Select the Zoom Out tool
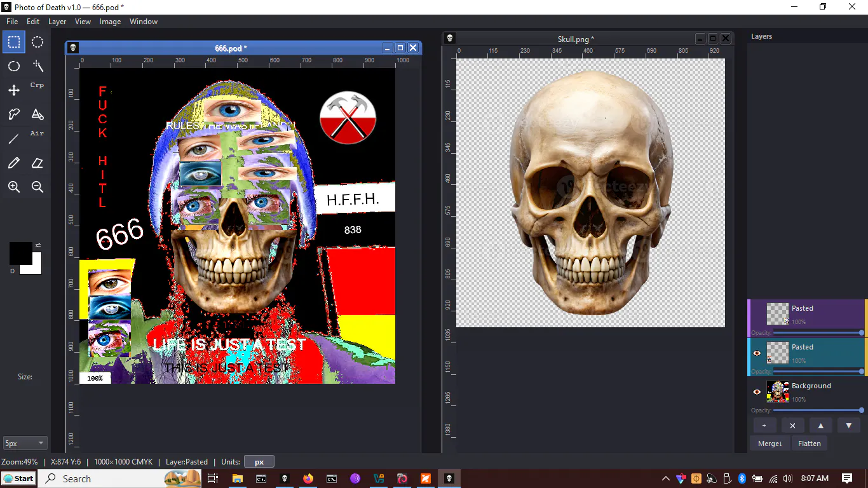The image size is (868, 488). (x=37, y=187)
